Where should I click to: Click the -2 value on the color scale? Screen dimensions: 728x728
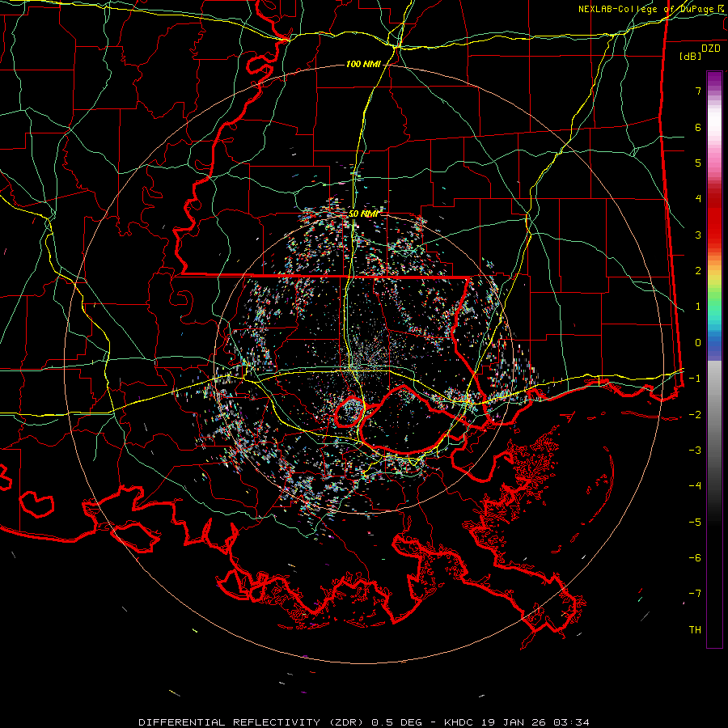click(695, 415)
